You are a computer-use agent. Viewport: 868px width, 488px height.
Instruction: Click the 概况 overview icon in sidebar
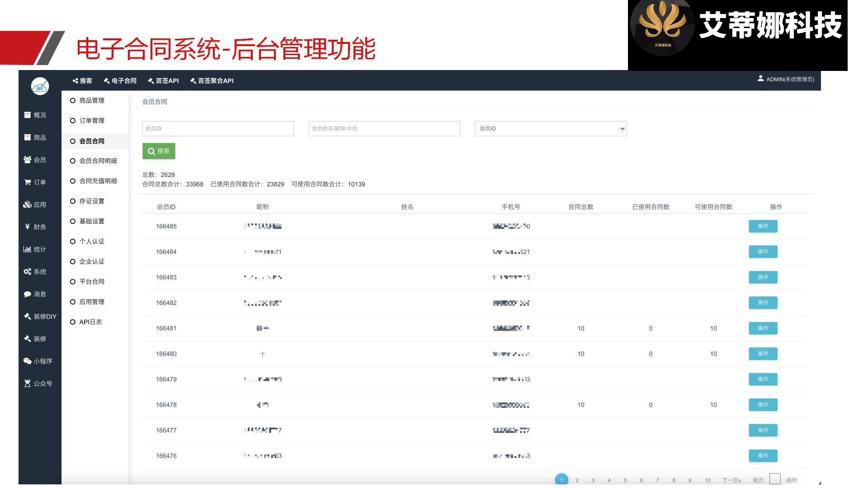coord(28,115)
